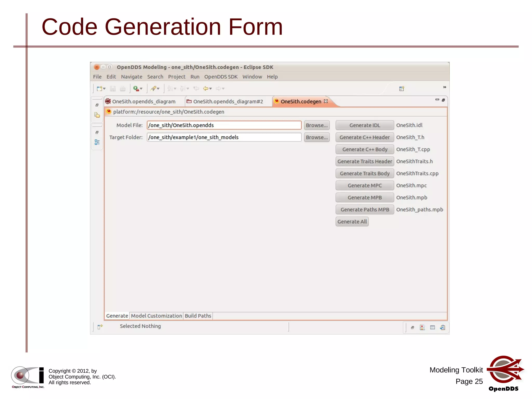
Task: Click the Open Perspective icon
Action: click(x=402, y=89)
